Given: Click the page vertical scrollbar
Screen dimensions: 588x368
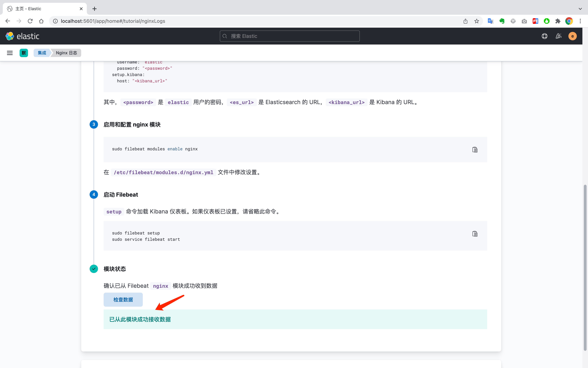Looking at the screenshot, I should [585, 268].
